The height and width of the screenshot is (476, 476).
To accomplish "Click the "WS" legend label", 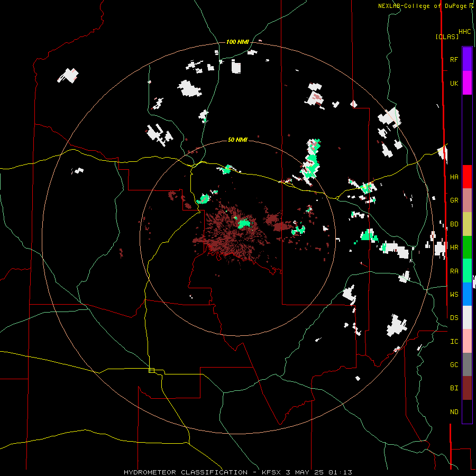I will tap(454, 295).
